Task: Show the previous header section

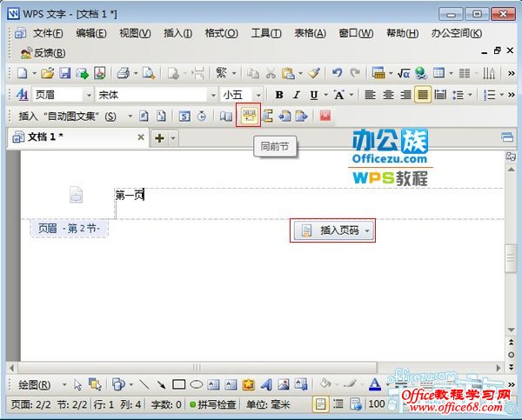Action: (284, 117)
